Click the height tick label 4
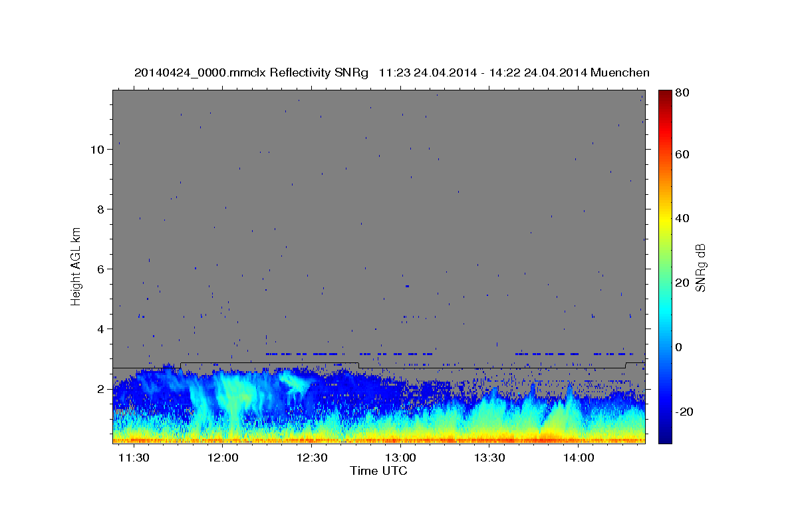 click(100, 329)
